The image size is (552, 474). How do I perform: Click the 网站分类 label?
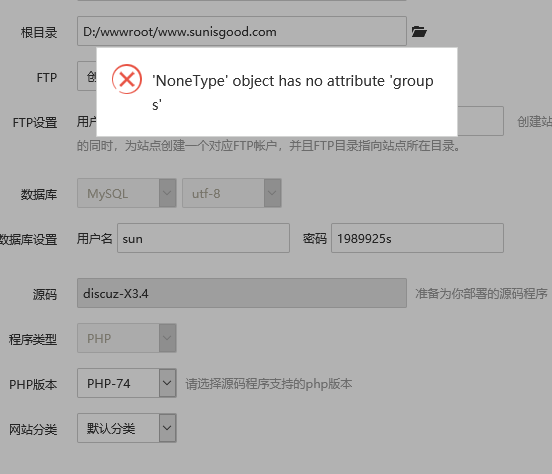(33, 430)
